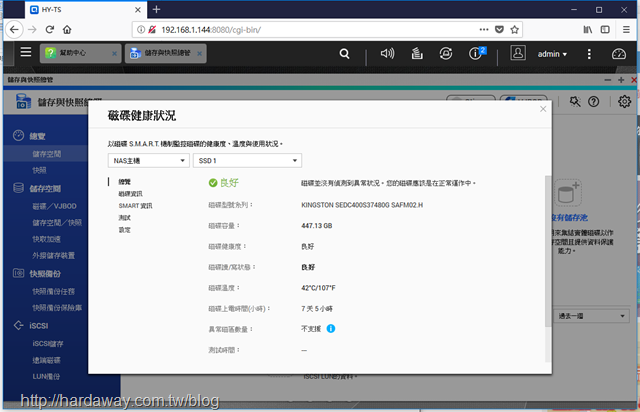Click the site information icon in address bar

[x=141, y=29]
